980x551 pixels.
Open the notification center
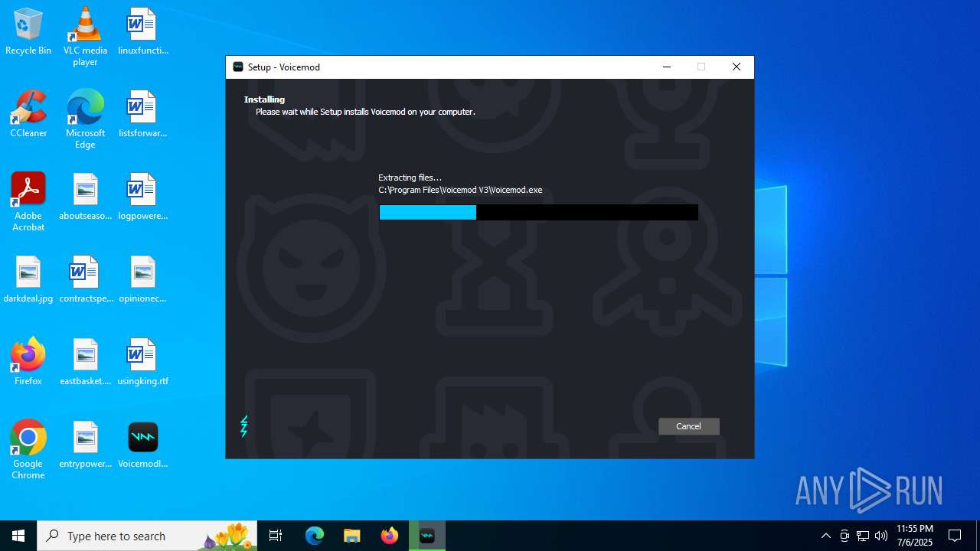[955, 536]
